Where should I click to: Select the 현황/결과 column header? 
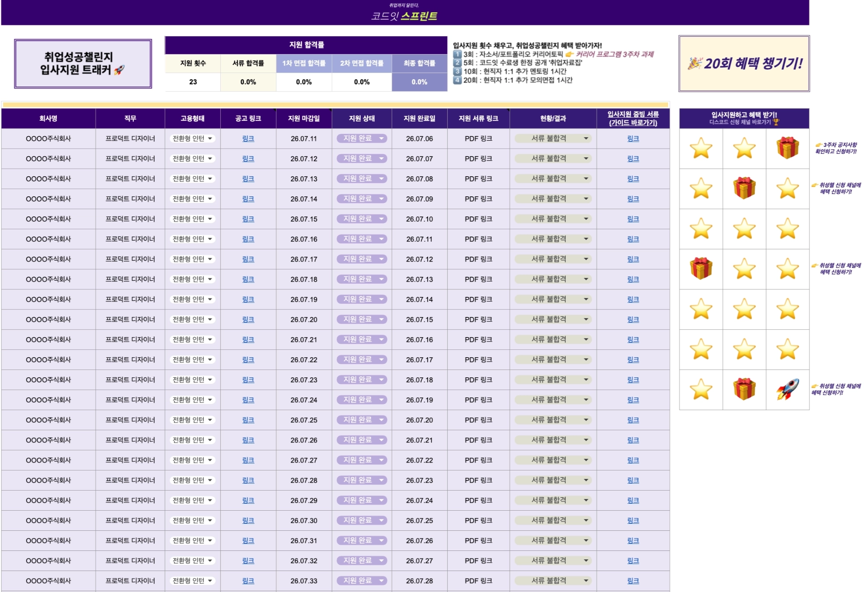[553, 118]
